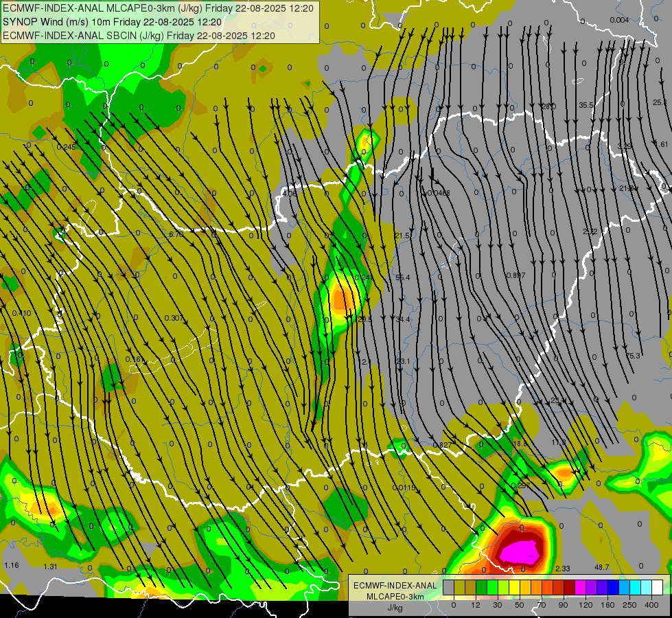Click the map value 0.897

516,275
